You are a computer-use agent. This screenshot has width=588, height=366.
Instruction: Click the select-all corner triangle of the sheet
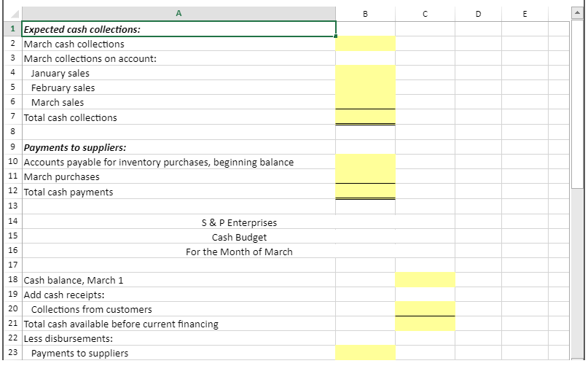pos(15,15)
